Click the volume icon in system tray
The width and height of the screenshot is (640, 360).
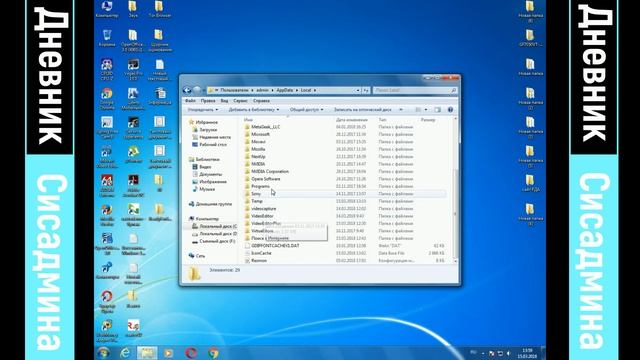click(x=509, y=353)
